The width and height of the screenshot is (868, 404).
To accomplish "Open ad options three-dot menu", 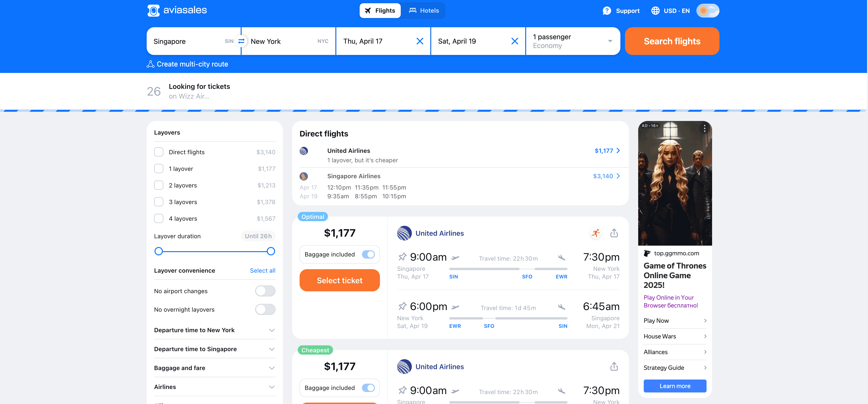I will tap(704, 128).
